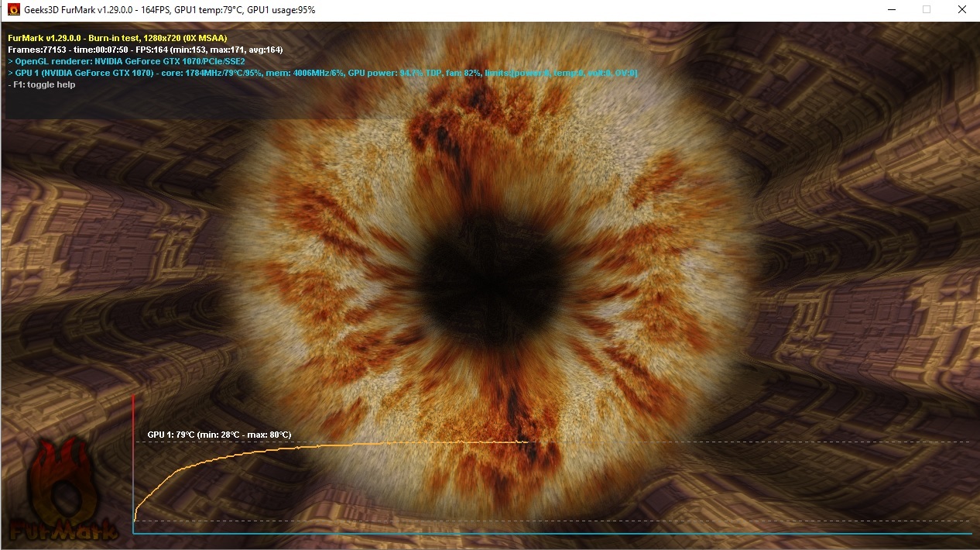The width and height of the screenshot is (980, 550).
Task: Close the FurMark window
Action: pyautogui.click(x=961, y=10)
